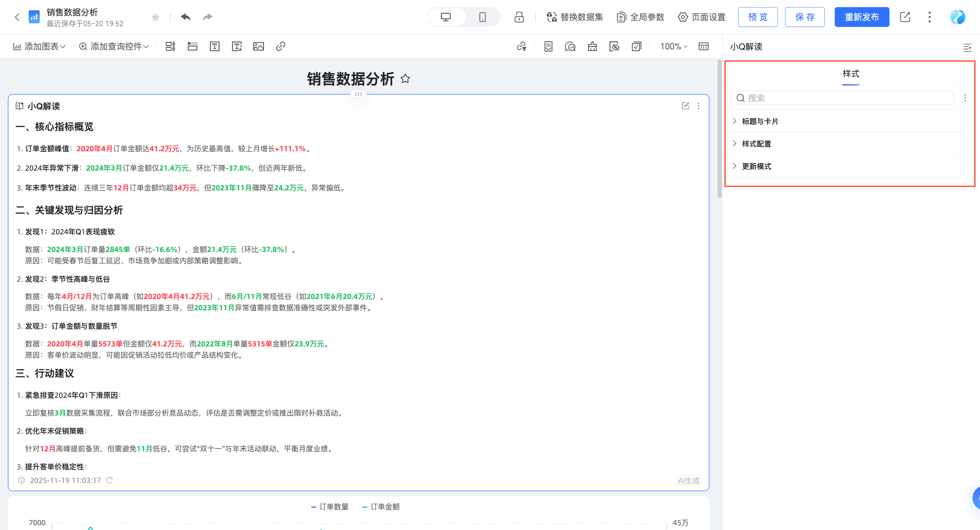Screen dimensions: 980x530
Task: Star the dashboard title 销售数据分析
Action: 406,79
